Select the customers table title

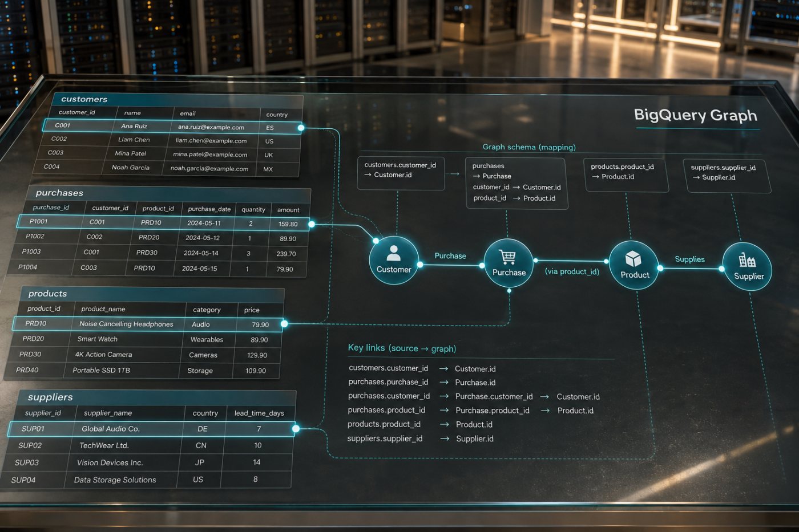click(84, 99)
